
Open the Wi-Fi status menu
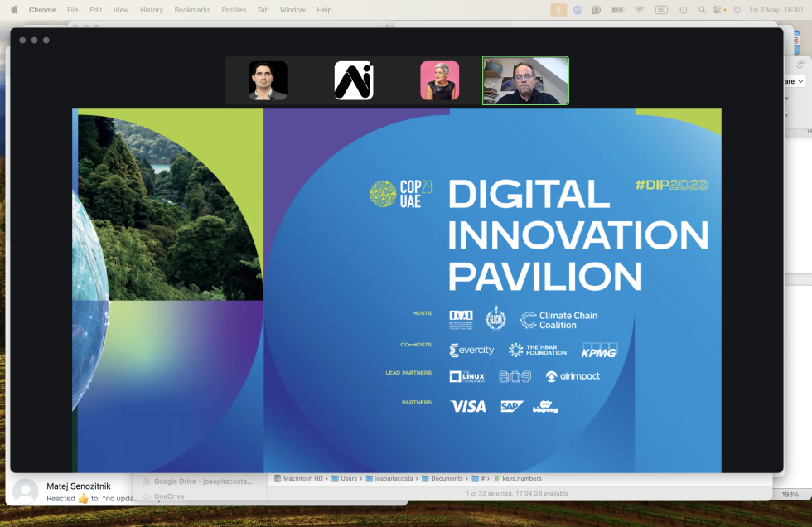tap(639, 10)
